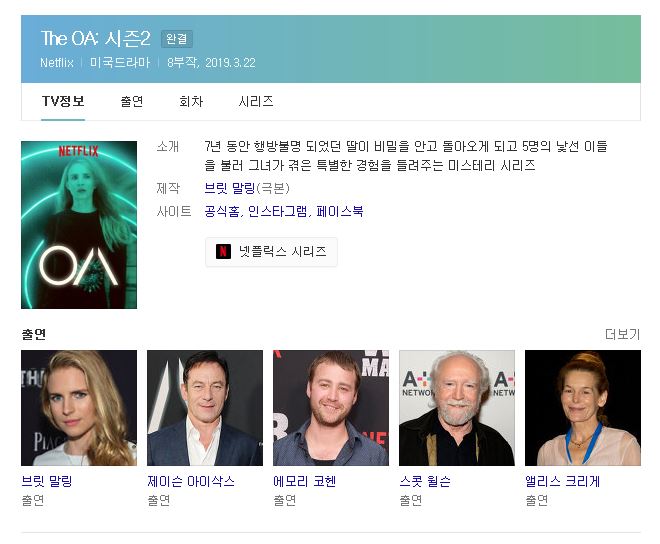Switch to the 회차 tab

[191, 101]
